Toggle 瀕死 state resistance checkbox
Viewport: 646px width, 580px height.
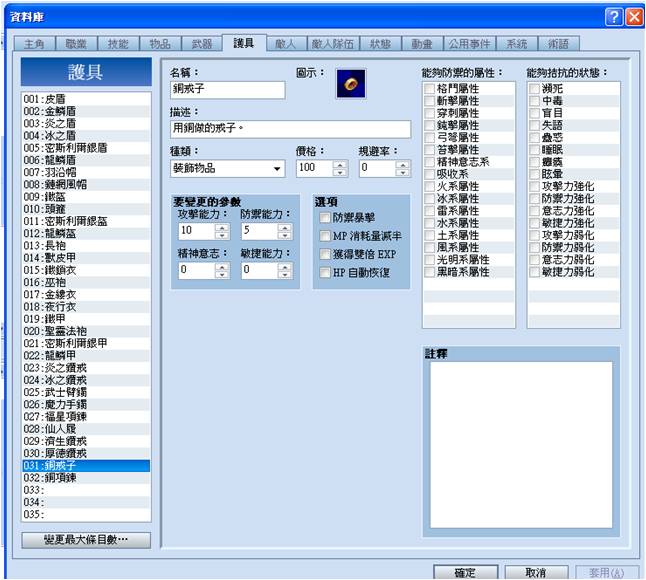point(534,89)
